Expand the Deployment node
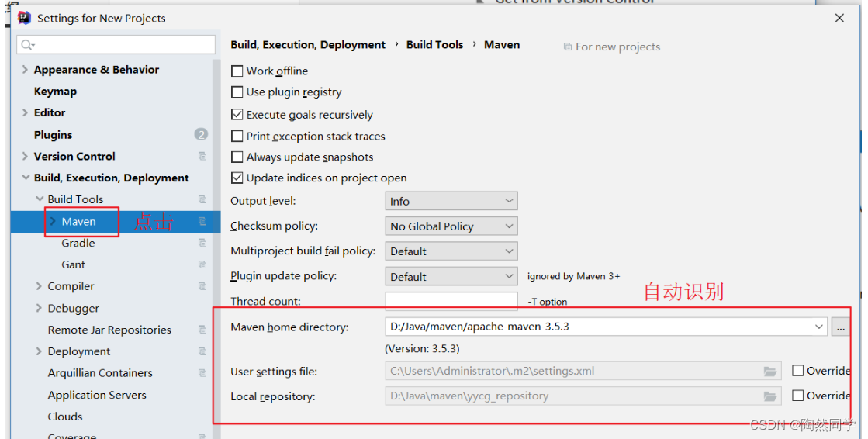Screen dimensions: 868x439 coord(39,351)
